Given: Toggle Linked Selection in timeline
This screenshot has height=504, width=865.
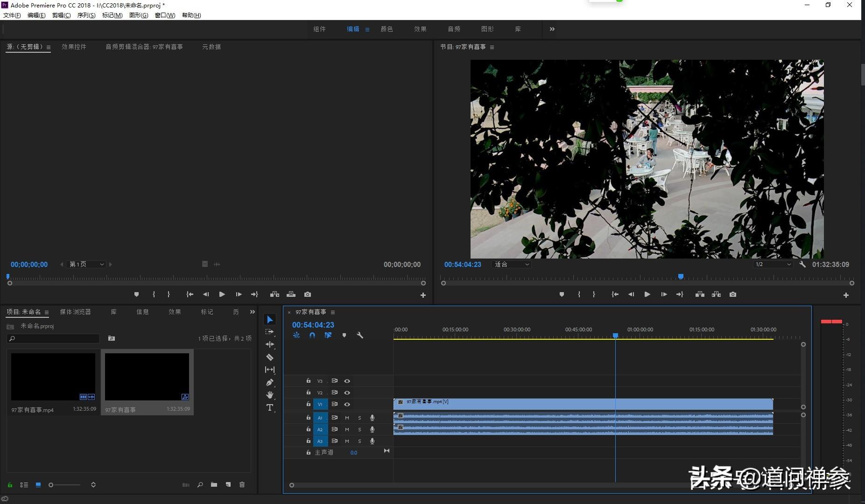Looking at the screenshot, I should click(x=328, y=335).
